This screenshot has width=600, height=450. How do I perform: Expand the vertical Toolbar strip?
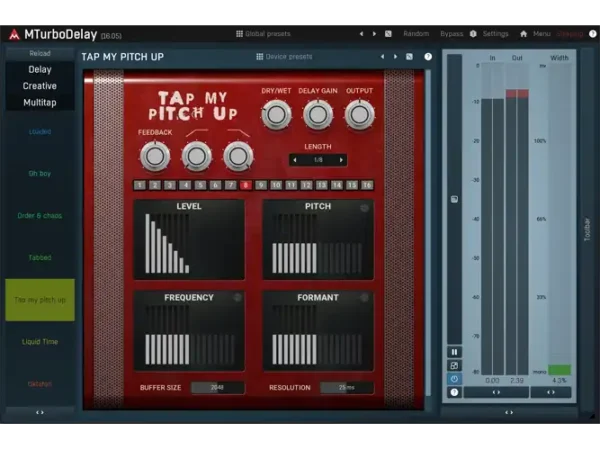tap(587, 230)
